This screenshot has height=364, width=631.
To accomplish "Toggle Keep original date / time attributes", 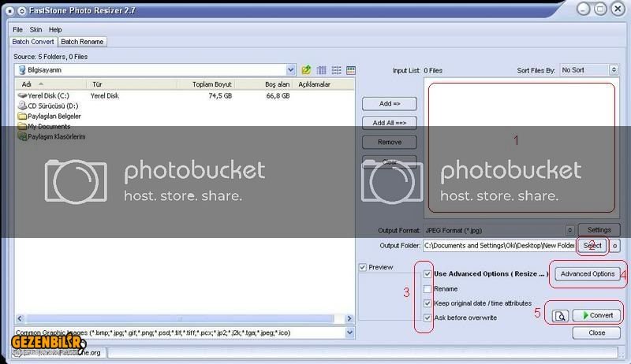I will (x=427, y=303).
